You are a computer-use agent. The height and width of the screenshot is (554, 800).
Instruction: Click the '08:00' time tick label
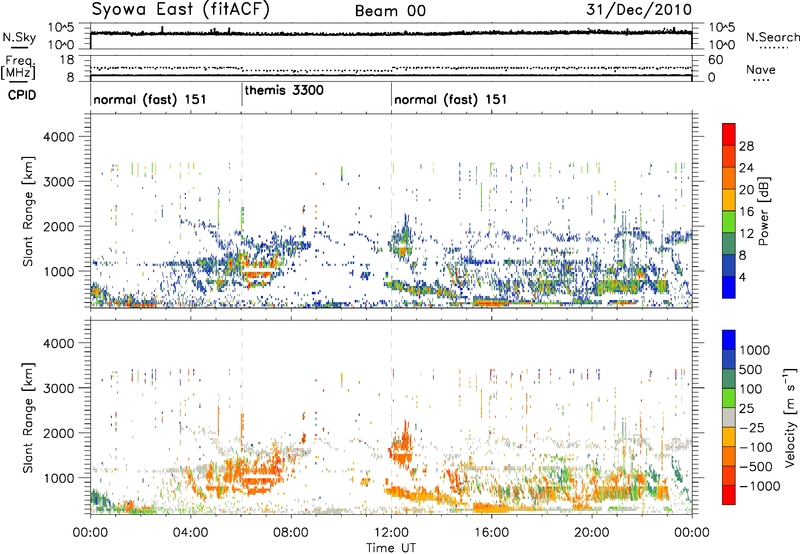pos(291,533)
